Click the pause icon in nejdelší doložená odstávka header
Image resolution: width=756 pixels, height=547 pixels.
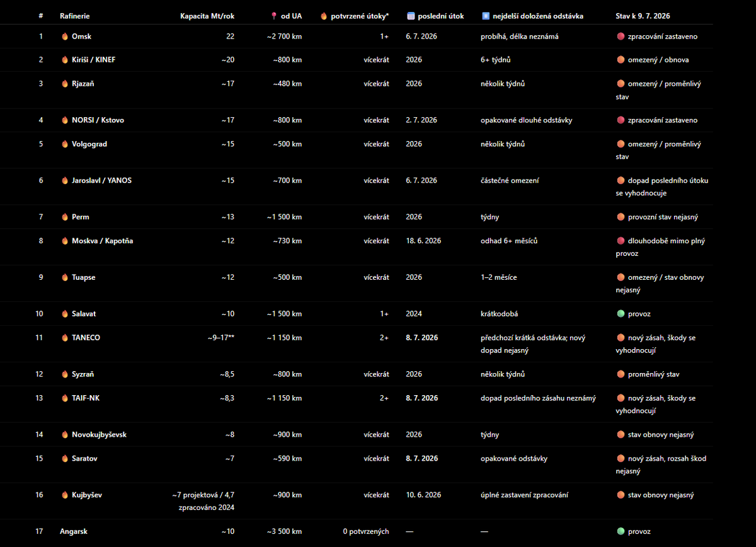485,16
